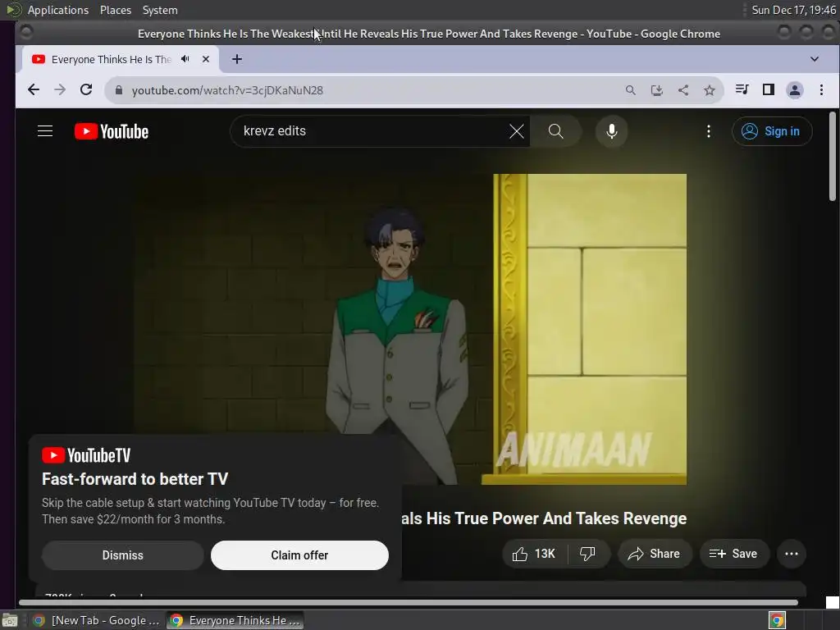Share this page from address bar

(683, 90)
